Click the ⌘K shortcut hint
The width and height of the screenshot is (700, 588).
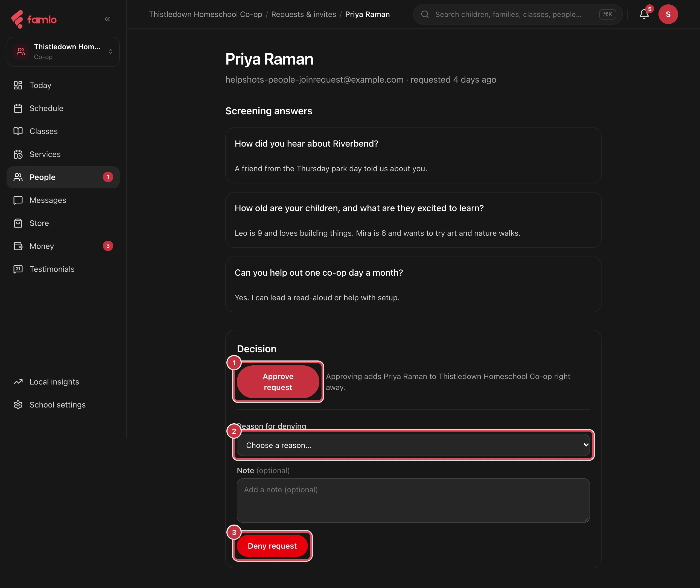[x=608, y=14]
